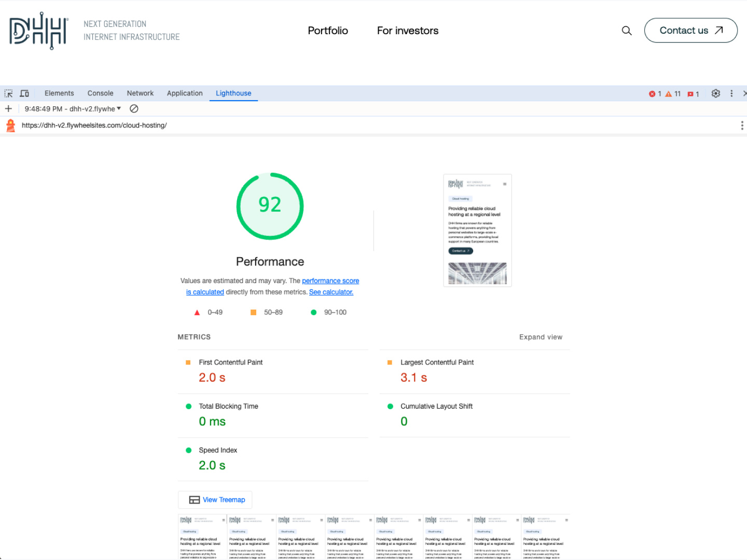Click the plus icon to start new report
This screenshot has width=747, height=560.
(x=8, y=108)
